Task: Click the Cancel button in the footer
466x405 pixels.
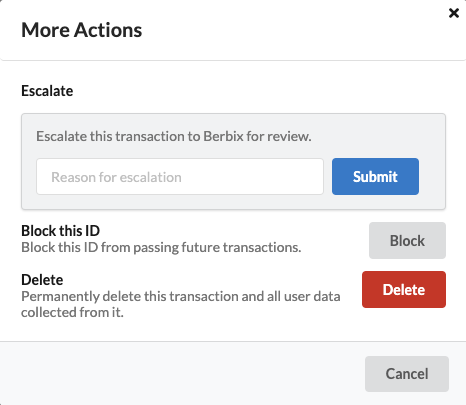Action: [x=407, y=374]
